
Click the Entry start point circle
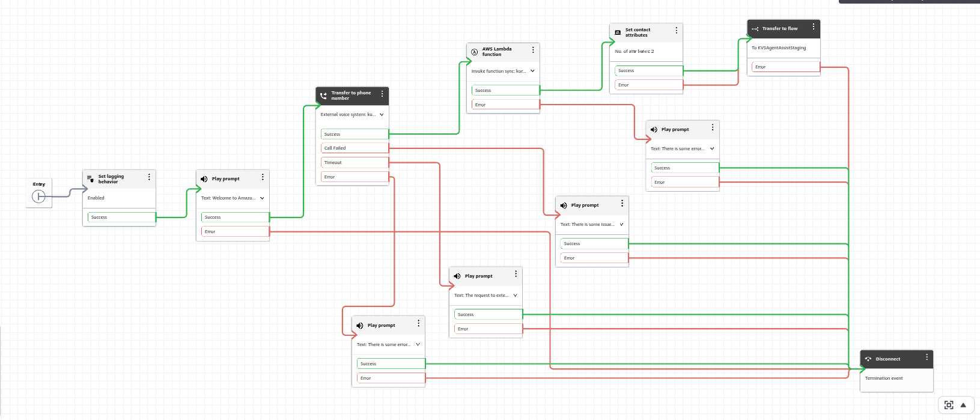point(38,196)
